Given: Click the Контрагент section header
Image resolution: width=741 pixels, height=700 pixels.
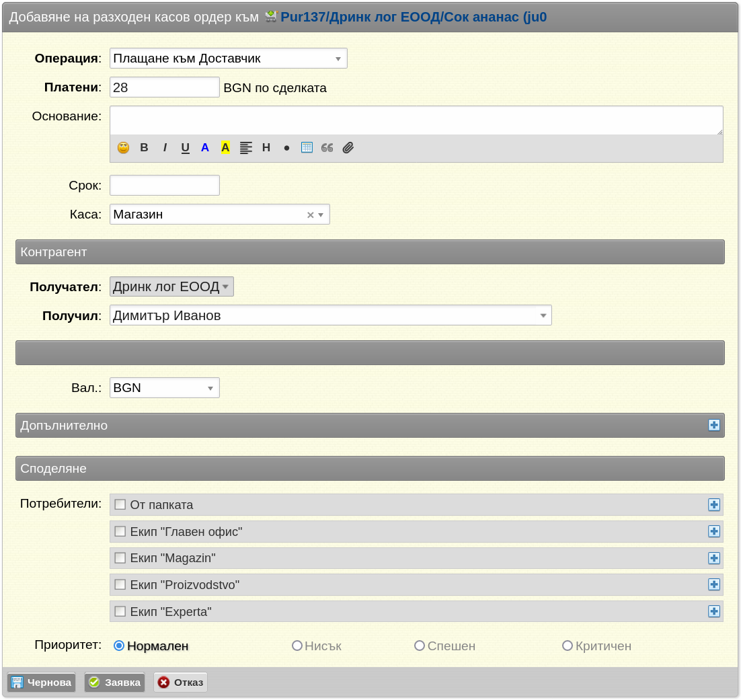Looking at the screenshot, I should click(x=370, y=252).
